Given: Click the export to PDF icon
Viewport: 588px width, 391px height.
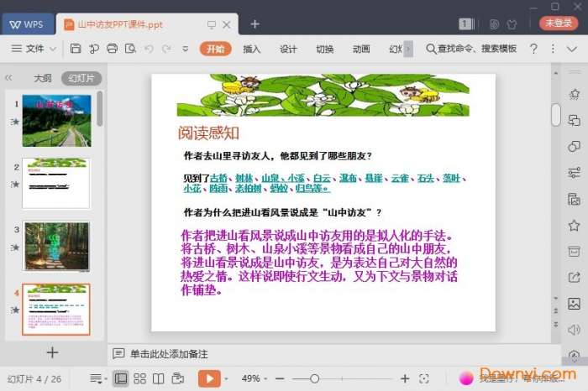Looking at the screenshot, I should (x=94, y=49).
